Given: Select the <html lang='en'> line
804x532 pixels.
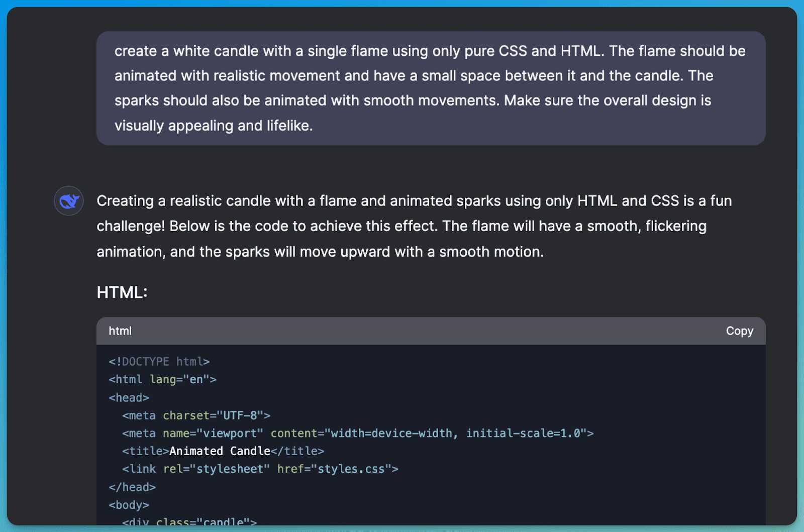Looking at the screenshot, I should [x=162, y=379].
